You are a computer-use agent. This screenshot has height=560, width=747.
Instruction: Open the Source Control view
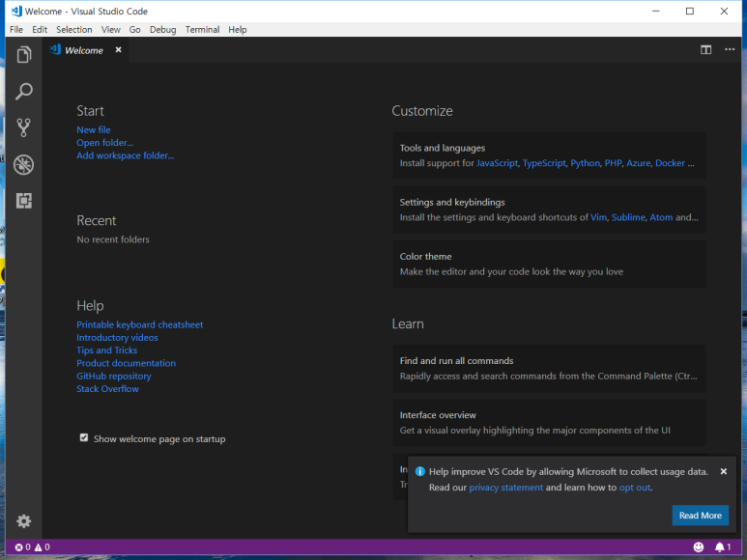24,127
